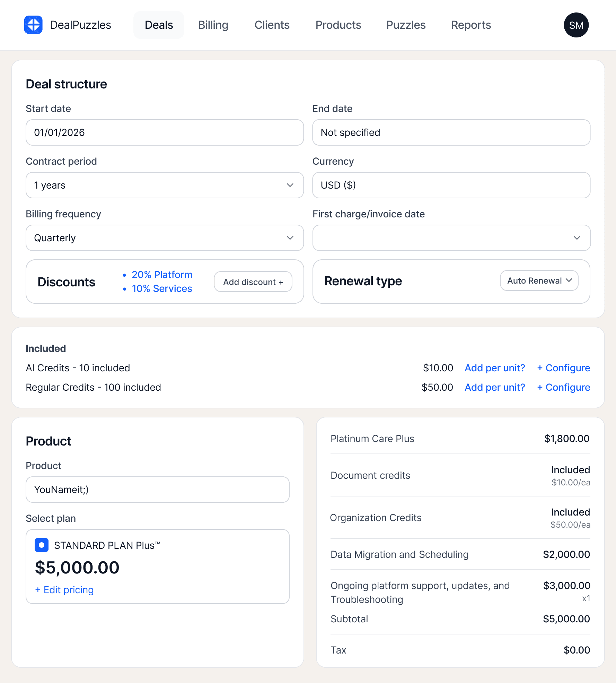616x683 pixels.
Task: Navigate to the Products section
Action: pyautogui.click(x=338, y=25)
